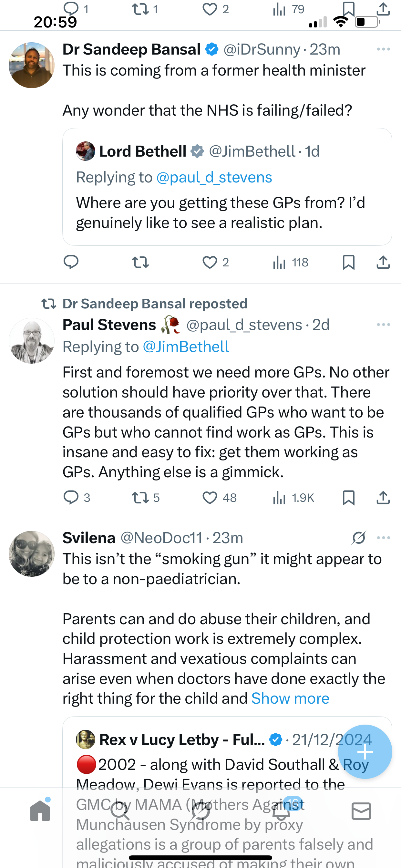Expand Svilena's tweet with Show more
The width and height of the screenshot is (401, 868).
click(290, 698)
